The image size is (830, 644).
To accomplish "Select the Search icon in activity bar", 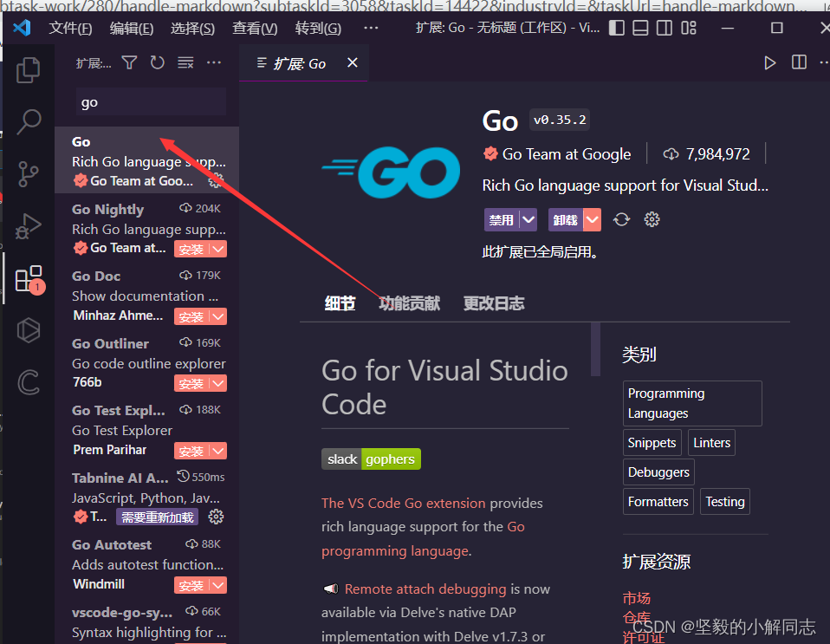I will (x=28, y=121).
